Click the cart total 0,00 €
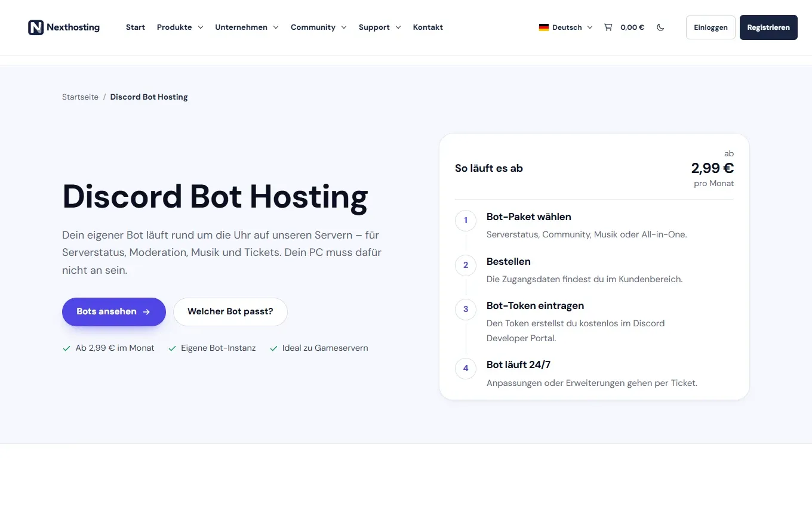812x513 pixels. point(632,27)
